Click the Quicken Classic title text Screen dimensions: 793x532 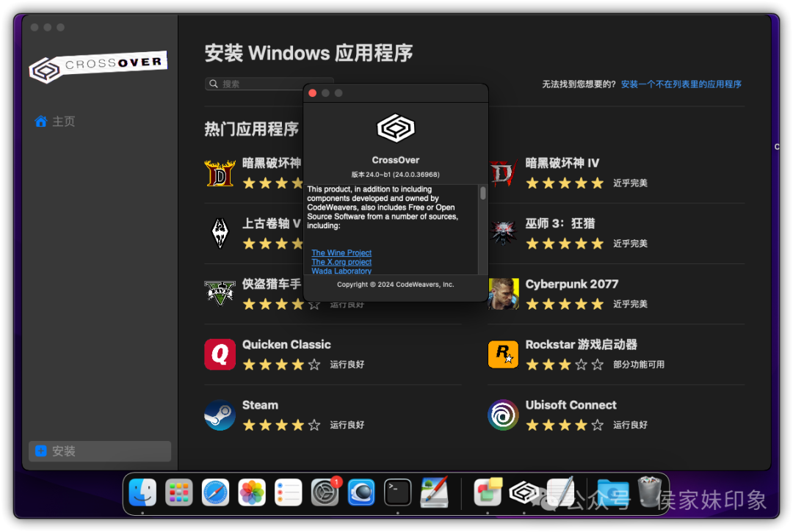click(286, 345)
